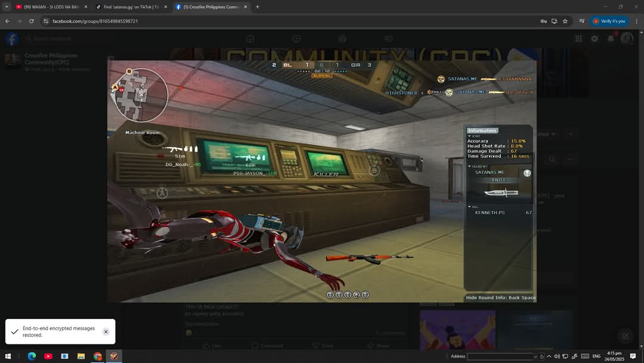Open Chrome from the taskbar

pyautogui.click(x=97, y=356)
